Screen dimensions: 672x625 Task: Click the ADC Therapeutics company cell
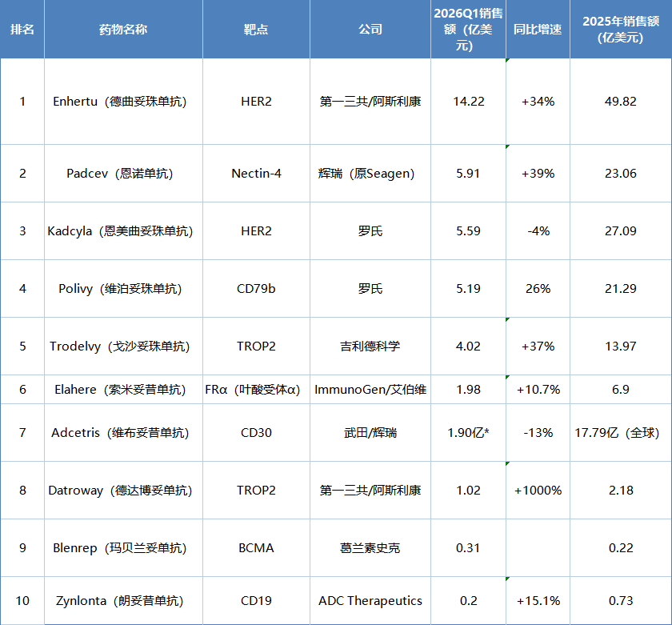click(x=370, y=600)
